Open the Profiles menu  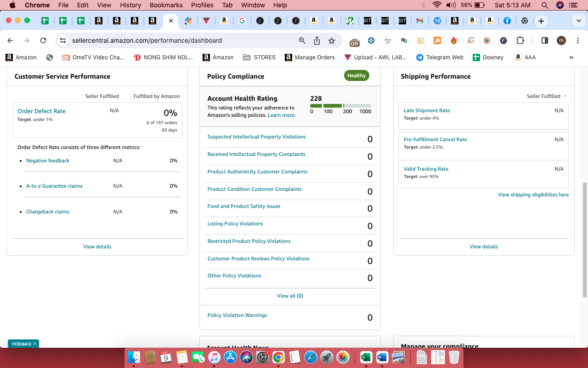(202, 5)
